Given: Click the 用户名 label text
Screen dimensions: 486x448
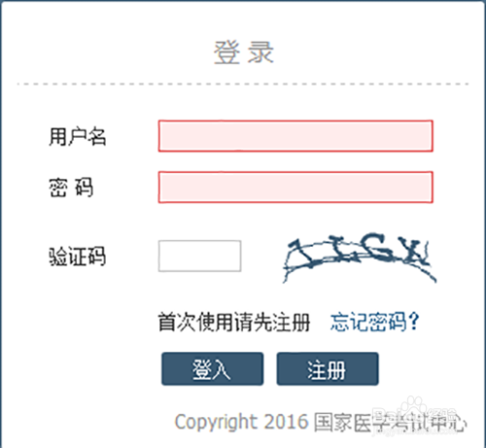Looking at the screenshot, I should pos(78,136).
